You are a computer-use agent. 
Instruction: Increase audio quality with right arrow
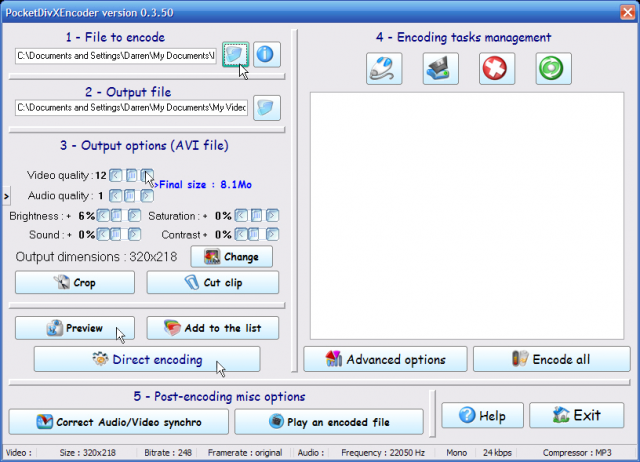pos(147,196)
